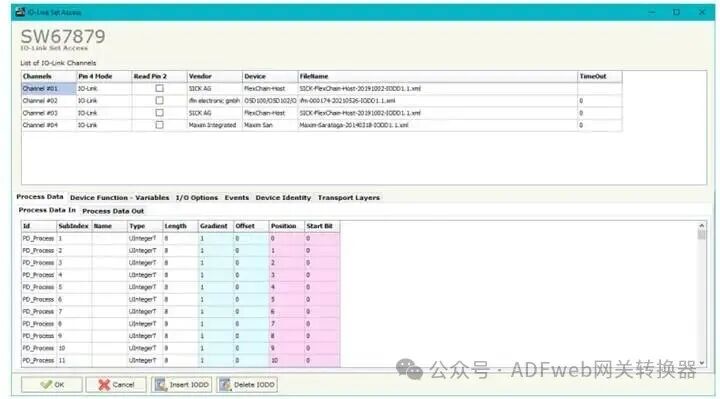
Task: Switch to the Process Data tab
Action: [40, 197]
